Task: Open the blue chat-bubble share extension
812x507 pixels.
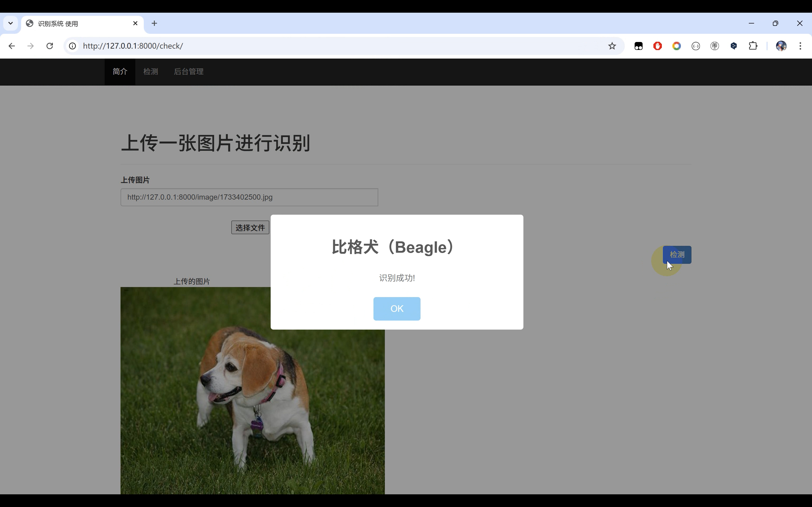Action: (734, 46)
